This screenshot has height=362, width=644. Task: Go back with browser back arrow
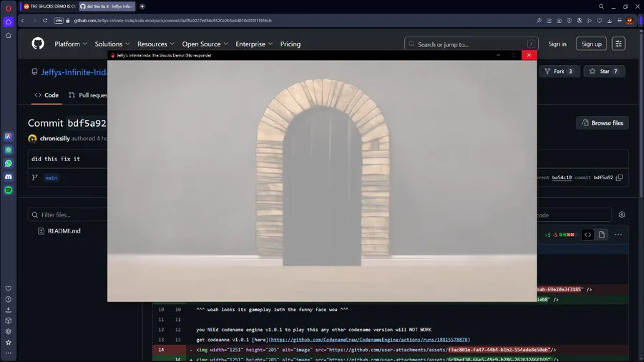coord(23,21)
